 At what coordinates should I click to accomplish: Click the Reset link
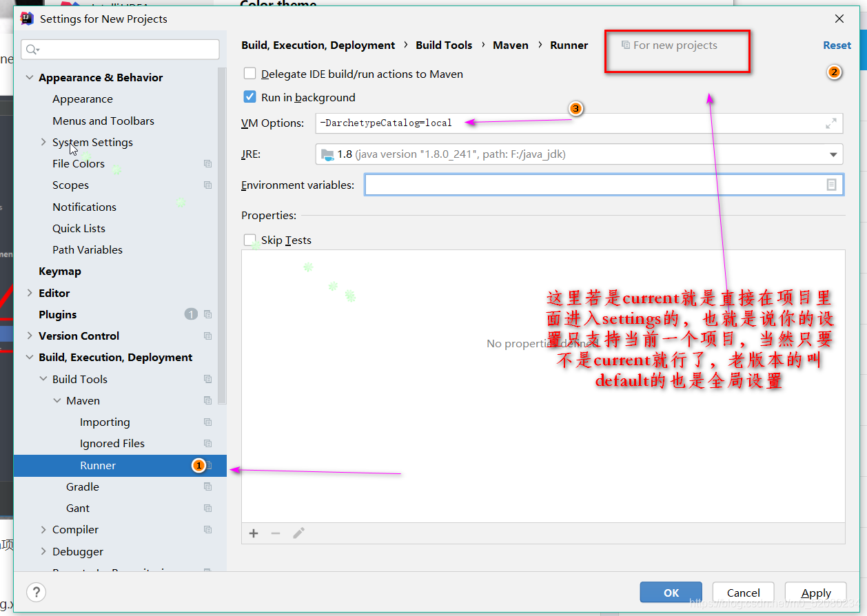point(837,45)
